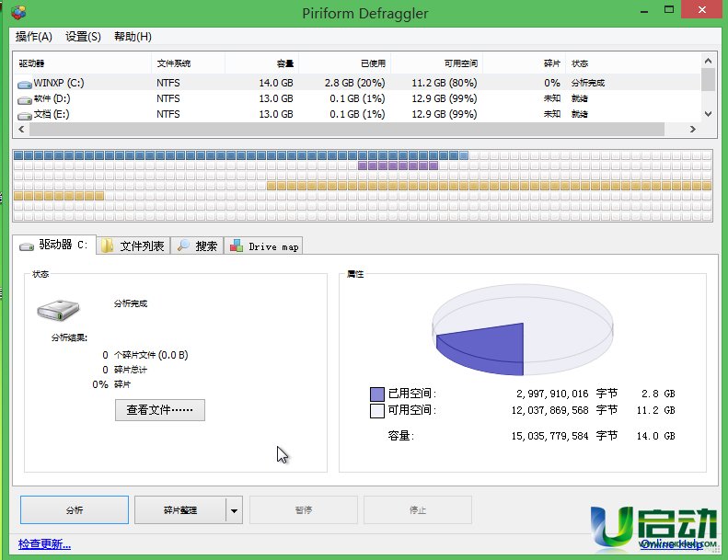The image size is (728, 560).
Task: Click the 分析 button
Action: (x=75, y=510)
